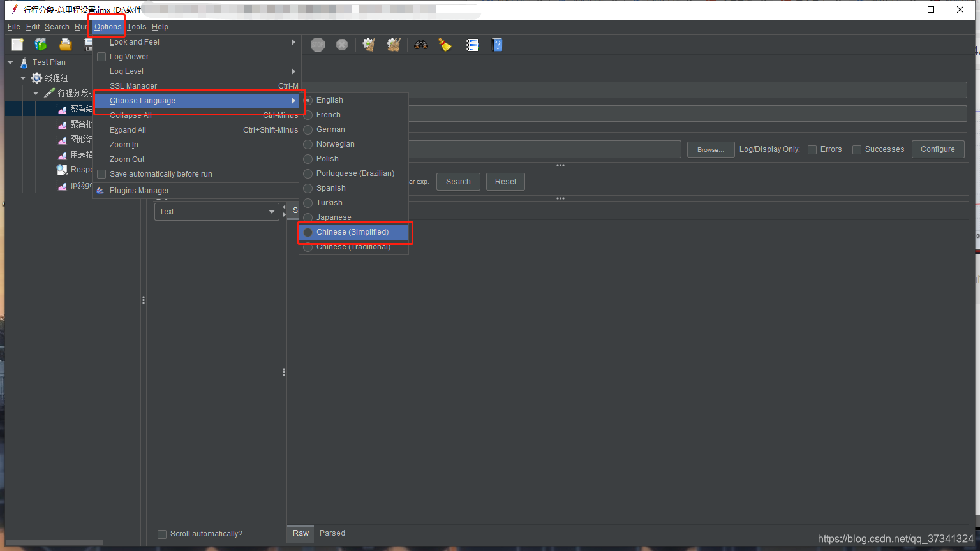The image size is (980, 551).
Task: Check the Successes checkbox
Action: (857, 150)
